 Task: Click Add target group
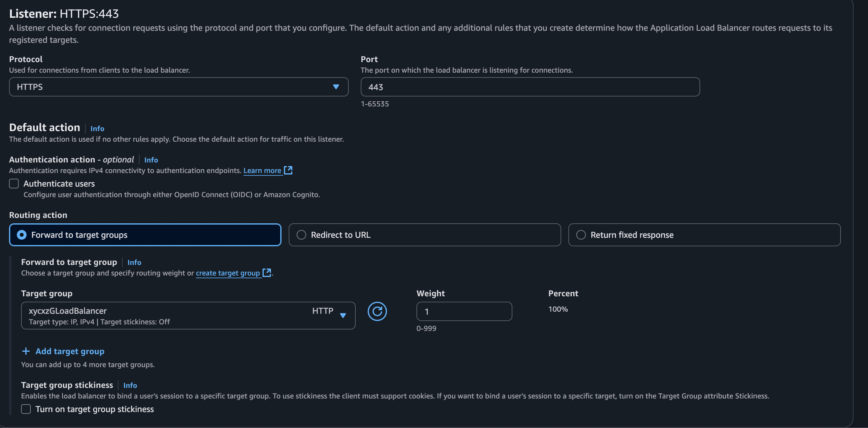[x=69, y=351]
